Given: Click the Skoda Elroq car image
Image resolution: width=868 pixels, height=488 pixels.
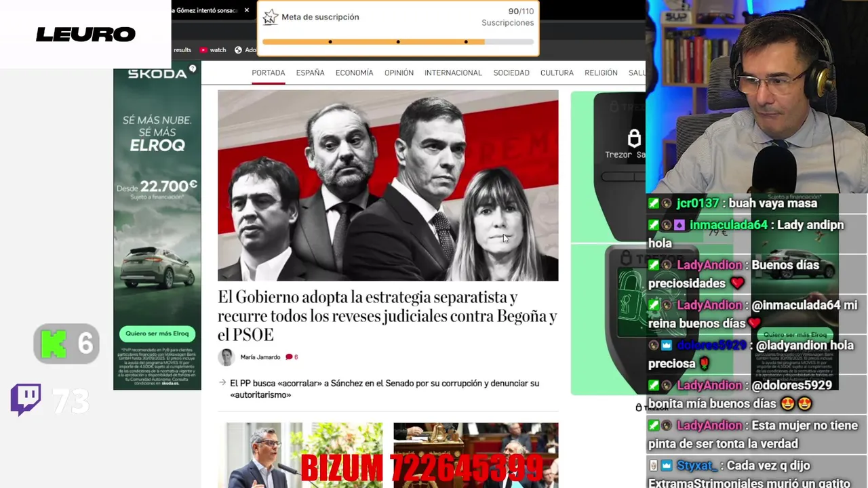Looking at the screenshot, I should pyautogui.click(x=157, y=267).
